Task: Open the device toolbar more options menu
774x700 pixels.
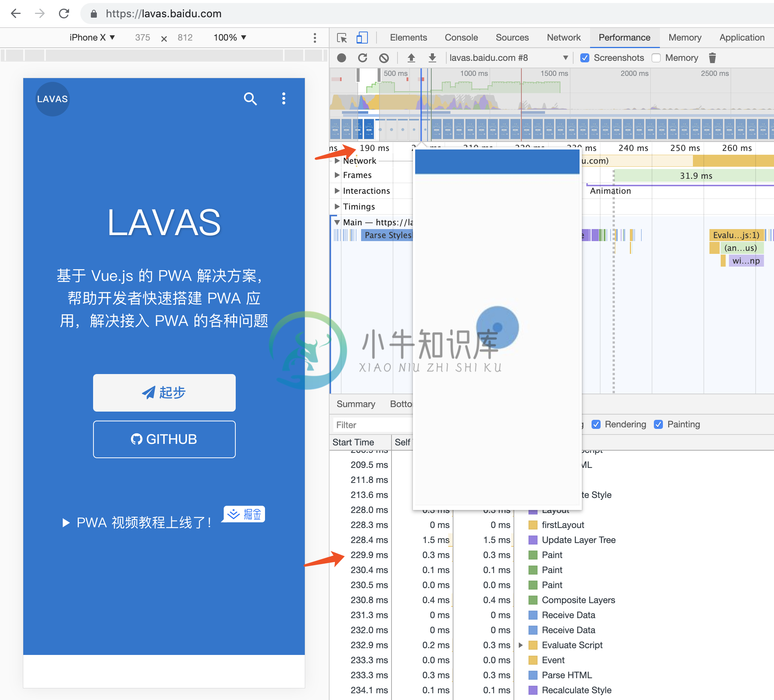Action: (x=315, y=38)
